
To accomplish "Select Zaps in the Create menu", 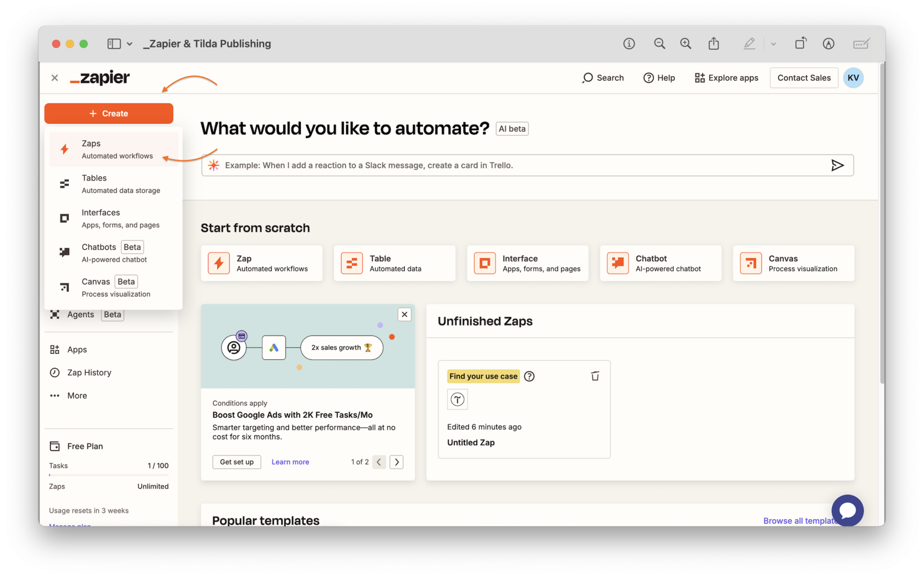I will (x=114, y=149).
